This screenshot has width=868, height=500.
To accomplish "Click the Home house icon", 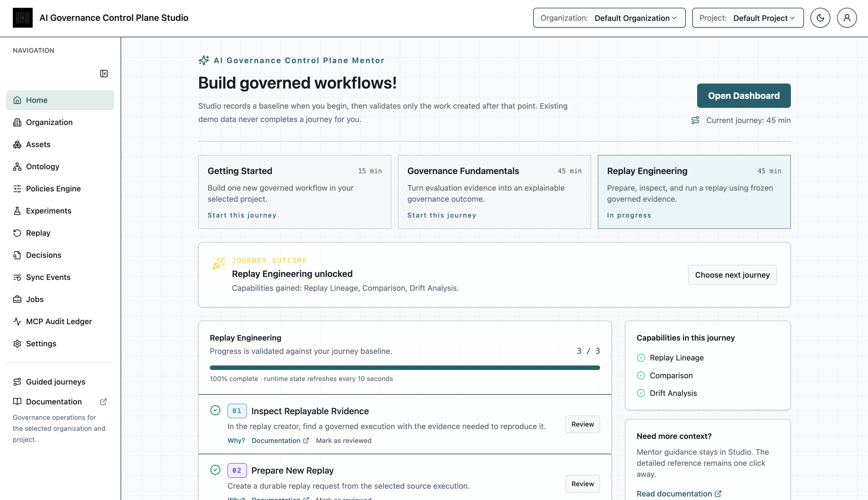I will coord(17,100).
